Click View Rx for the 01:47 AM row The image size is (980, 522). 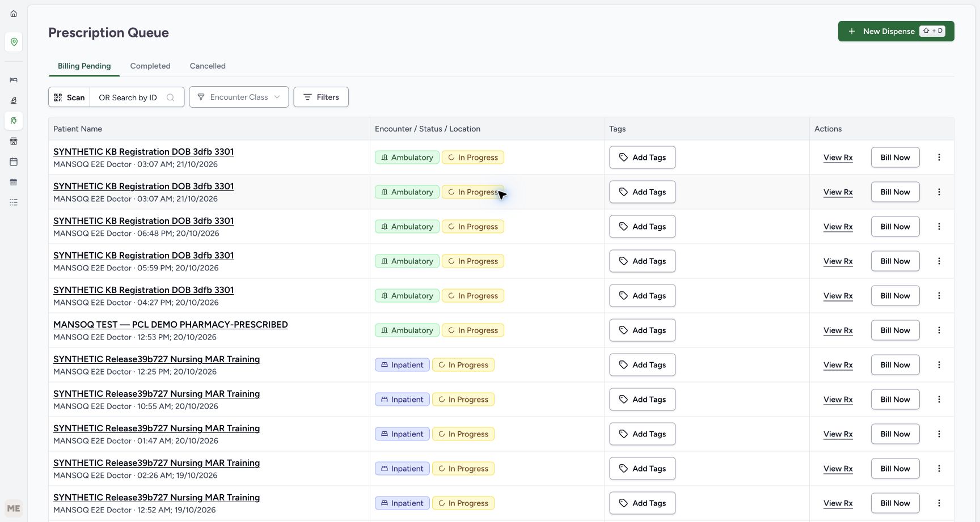[x=838, y=434]
